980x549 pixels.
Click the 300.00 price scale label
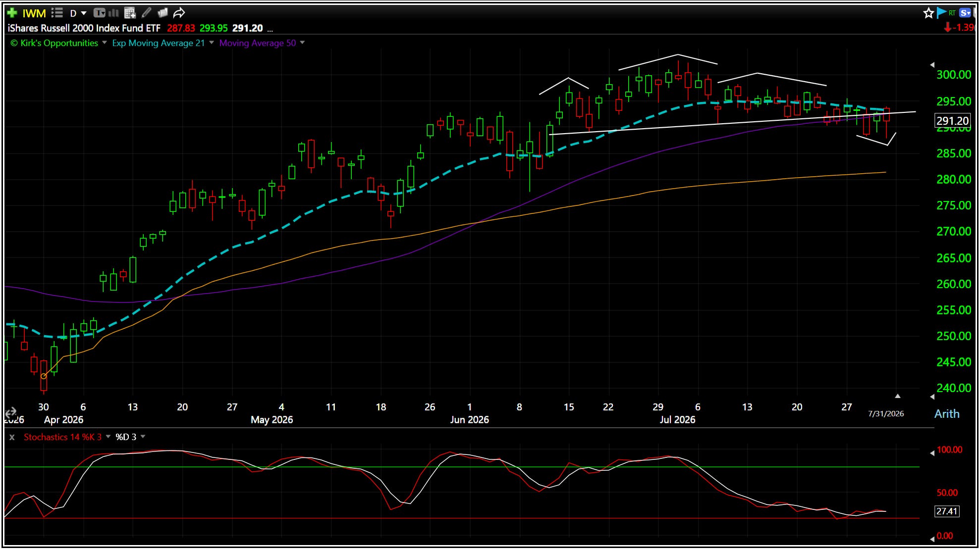(954, 75)
